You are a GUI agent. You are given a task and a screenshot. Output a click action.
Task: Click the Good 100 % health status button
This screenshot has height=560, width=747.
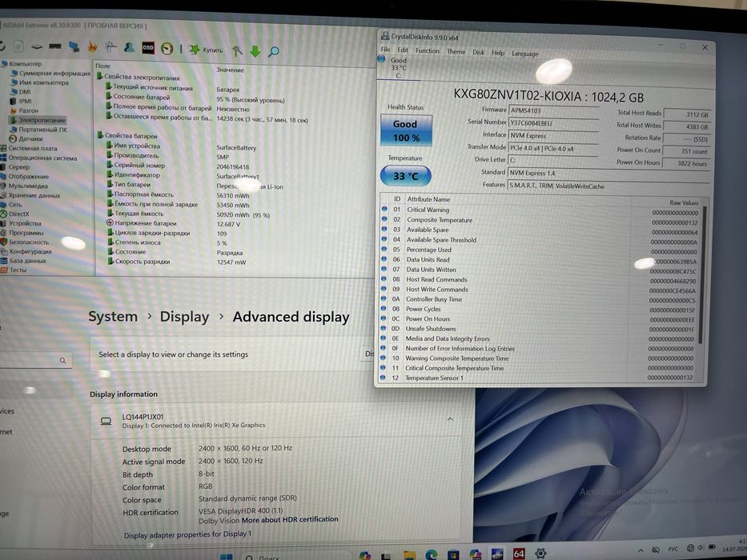click(x=407, y=130)
